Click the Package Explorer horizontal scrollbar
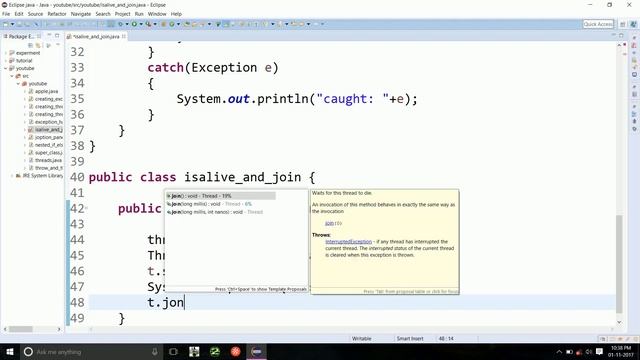640x360 pixels. [x=21, y=329]
